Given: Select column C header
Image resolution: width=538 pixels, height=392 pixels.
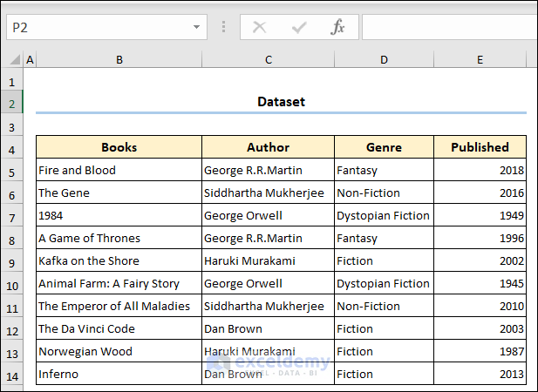Looking at the screenshot, I should [268, 60].
